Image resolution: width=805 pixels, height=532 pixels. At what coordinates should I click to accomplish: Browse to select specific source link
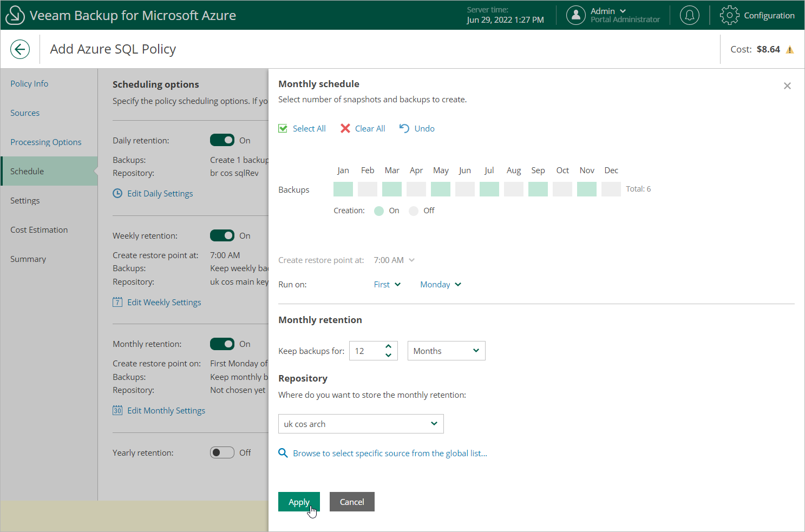390,453
